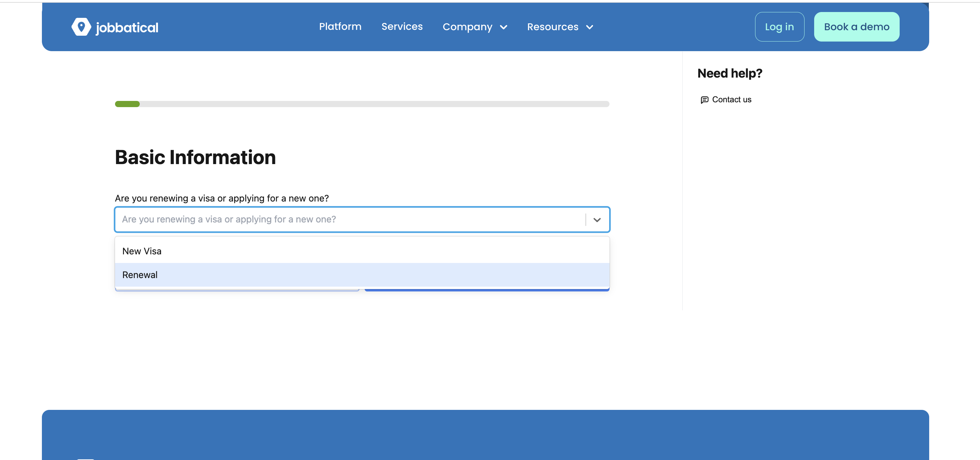This screenshot has width=980, height=460.
Task: Click the Basic Information heading
Action: pos(195,158)
